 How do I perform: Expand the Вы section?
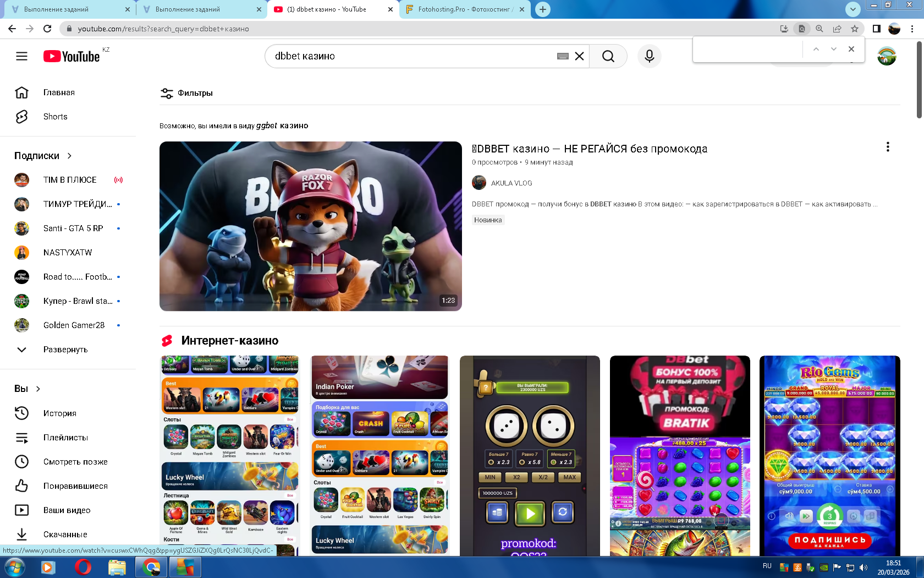(x=28, y=389)
